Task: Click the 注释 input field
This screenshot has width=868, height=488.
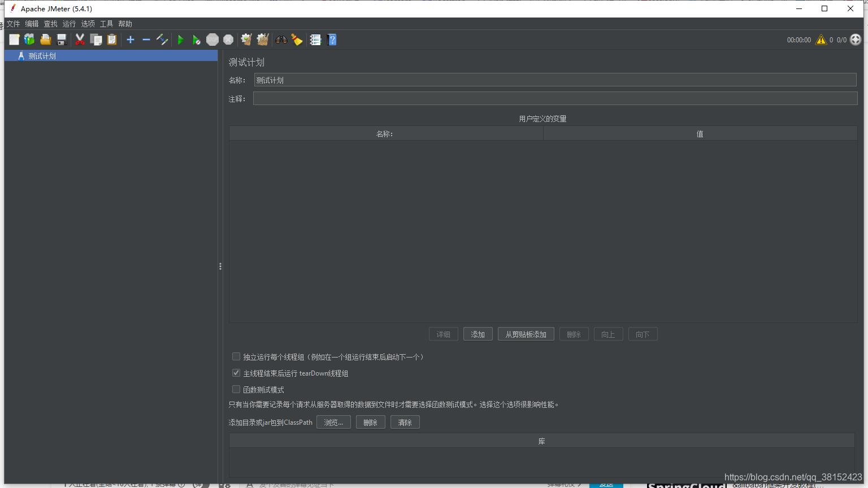Action: click(x=555, y=98)
